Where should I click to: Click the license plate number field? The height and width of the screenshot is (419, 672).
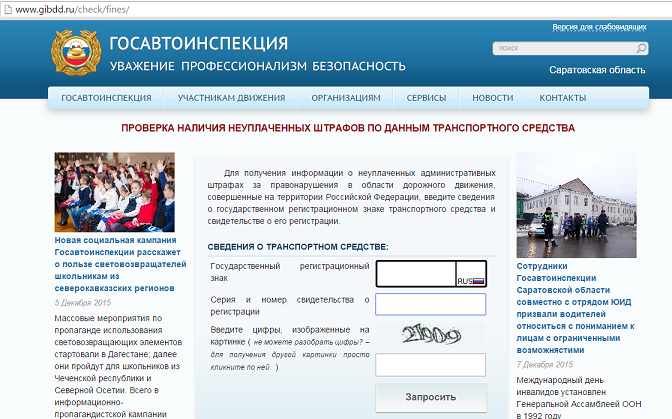tap(416, 273)
